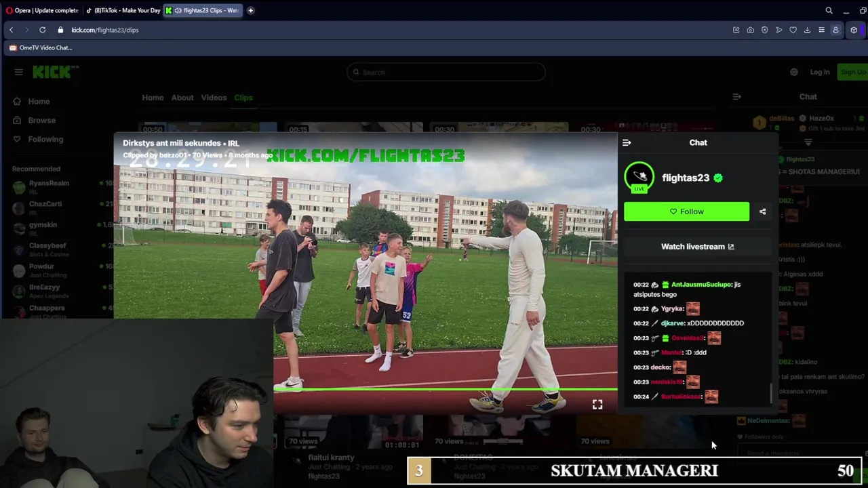
Task: Collapse chat with the clip panel arrow icon
Action: [x=627, y=143]
